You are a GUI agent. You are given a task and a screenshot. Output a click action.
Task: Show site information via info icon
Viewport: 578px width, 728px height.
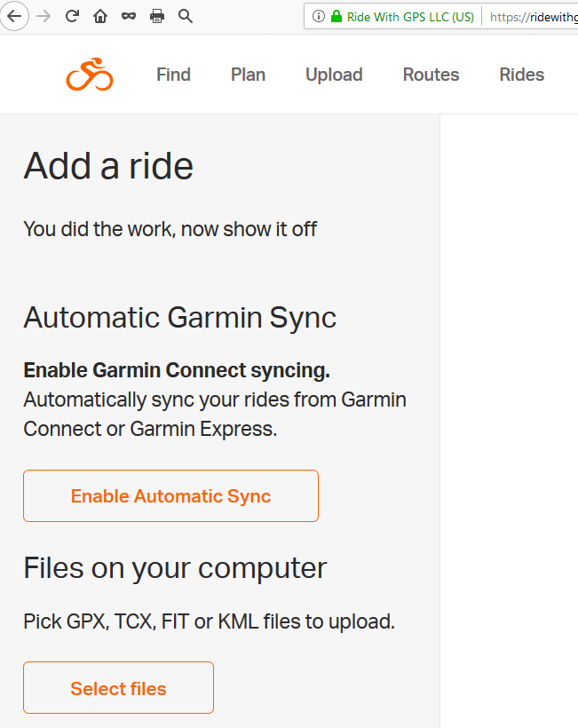coord(319,16)
